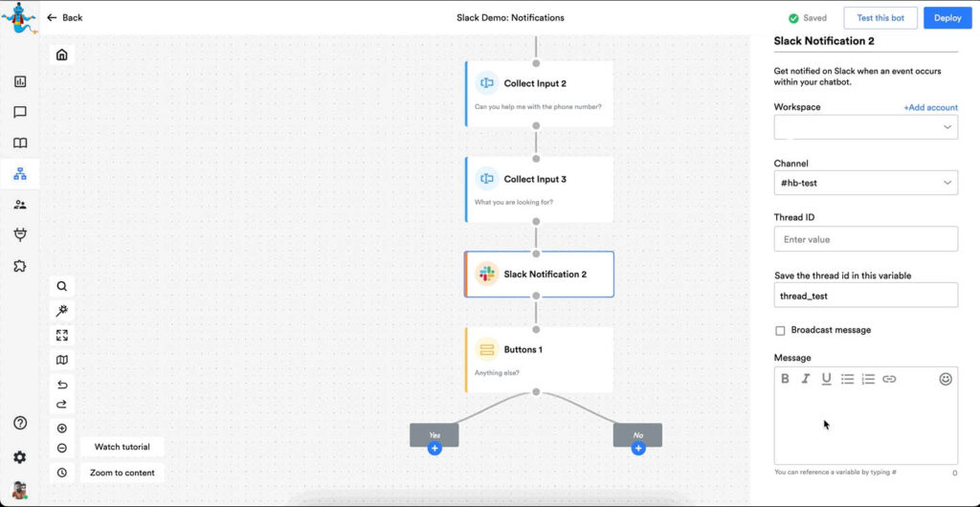The width and height of the screenshot is (980, 507).
Task: Click the redo arrow icon
Action: tap(62, 404)
